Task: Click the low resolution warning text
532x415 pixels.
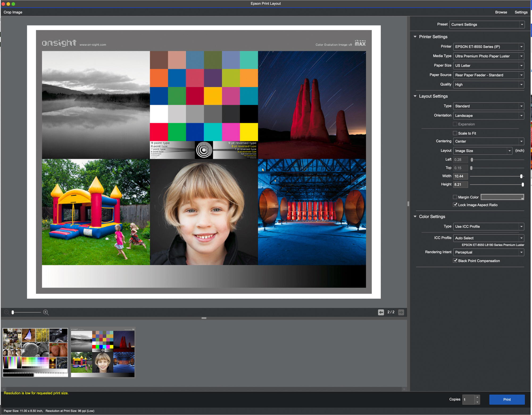Action: click(x=36, y=393)
